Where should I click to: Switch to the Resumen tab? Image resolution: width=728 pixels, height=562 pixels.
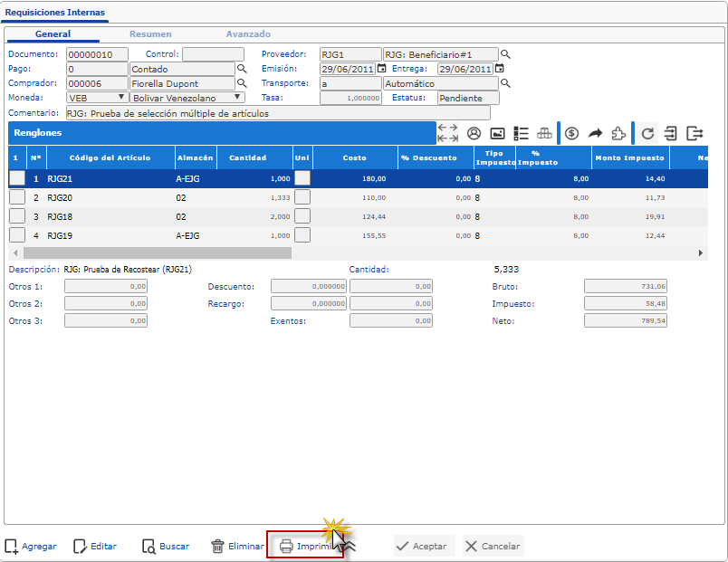[150, 34]
